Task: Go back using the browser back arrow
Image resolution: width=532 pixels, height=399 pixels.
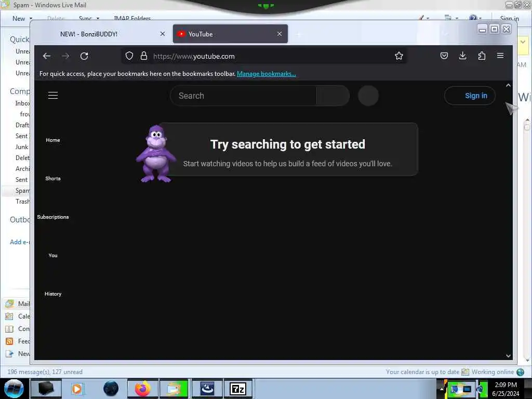Action: (x=47, y=56)
